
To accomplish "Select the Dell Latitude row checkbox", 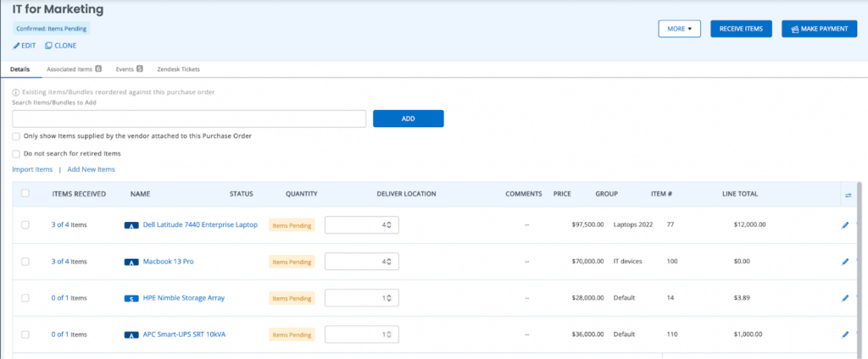I will coord(25,225).
